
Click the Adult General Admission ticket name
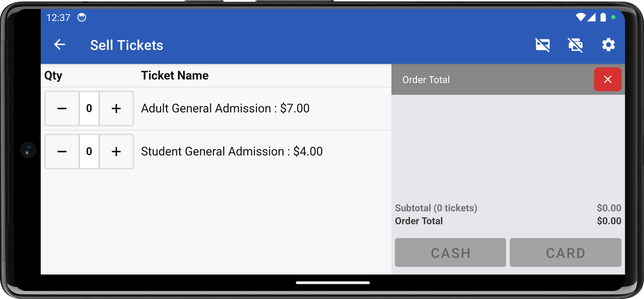pos(225,108)
